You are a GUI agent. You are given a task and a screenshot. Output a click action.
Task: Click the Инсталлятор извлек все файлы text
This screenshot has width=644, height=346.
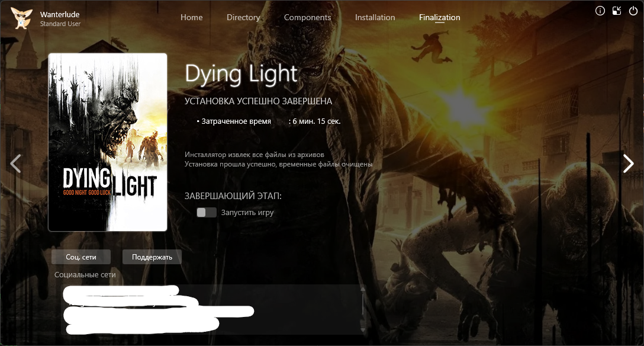255,155
